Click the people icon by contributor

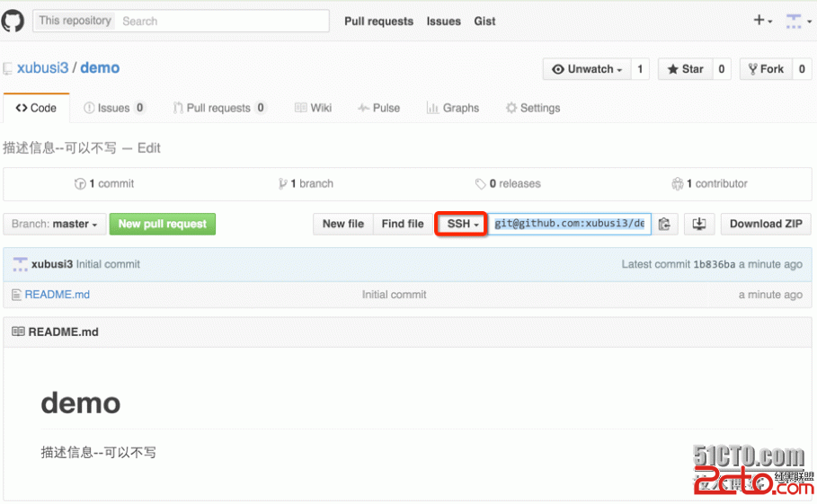pyautogui.click(x=677, y=184)
